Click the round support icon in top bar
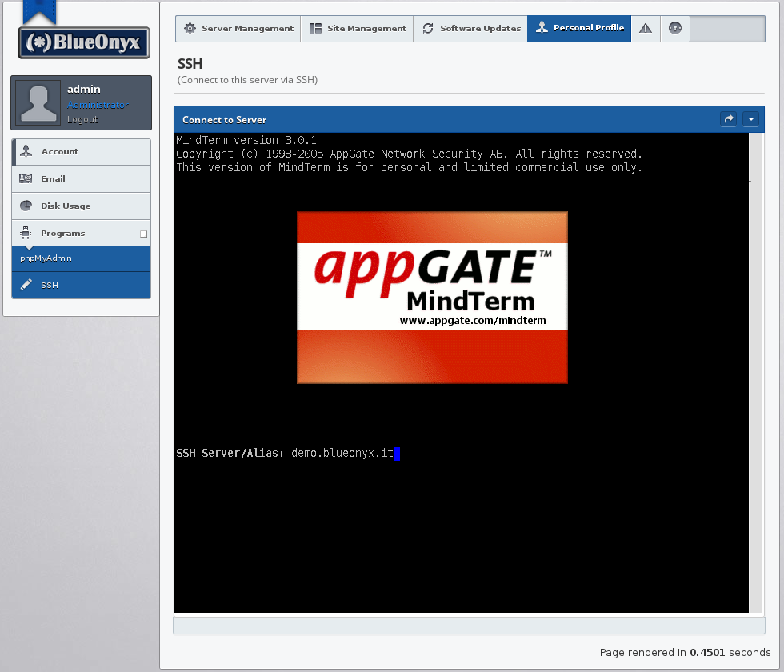This screenshot has width=784, height=672. [x=675, y=29]
